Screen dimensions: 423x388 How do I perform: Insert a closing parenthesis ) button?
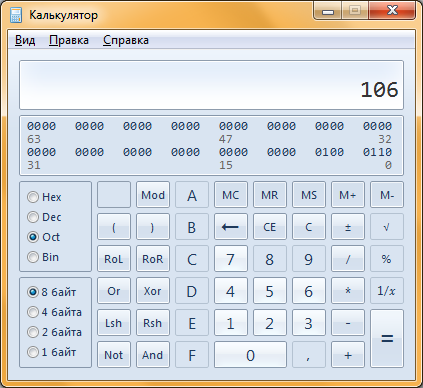pyautogui.click(x=153, y=227)
